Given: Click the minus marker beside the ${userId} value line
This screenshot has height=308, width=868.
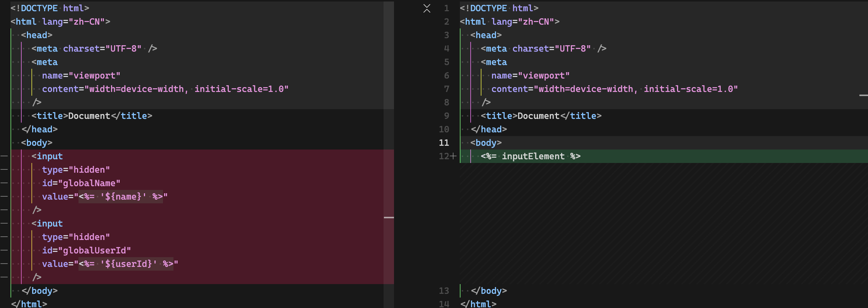Looking at the screenshot, I should (x=4, y=264).
